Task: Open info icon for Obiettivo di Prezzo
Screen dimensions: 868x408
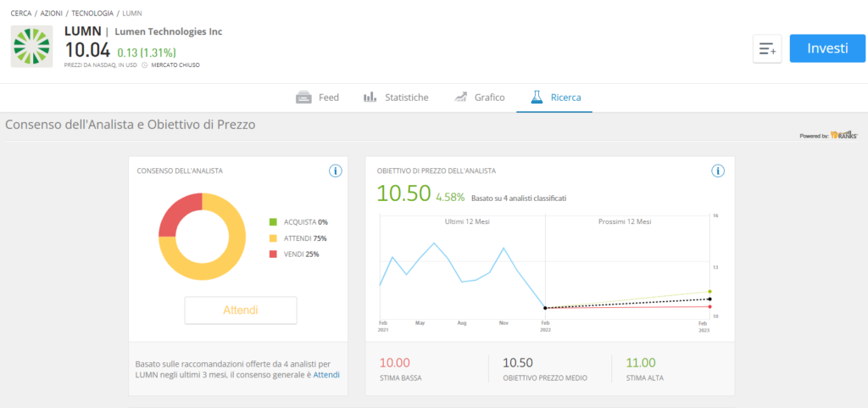Action: 717,171
